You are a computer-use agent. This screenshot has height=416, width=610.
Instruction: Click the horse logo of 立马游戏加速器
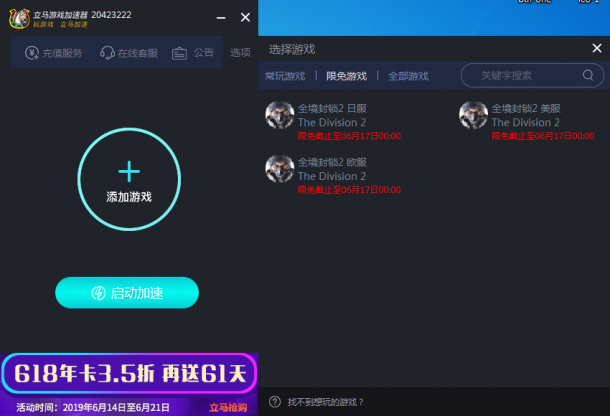click(19, 18)
